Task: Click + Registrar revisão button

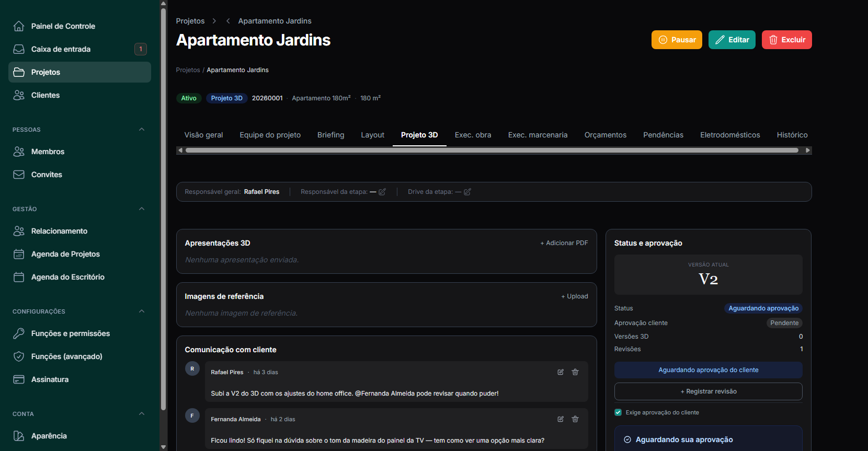Action: [x=708, y=391]
